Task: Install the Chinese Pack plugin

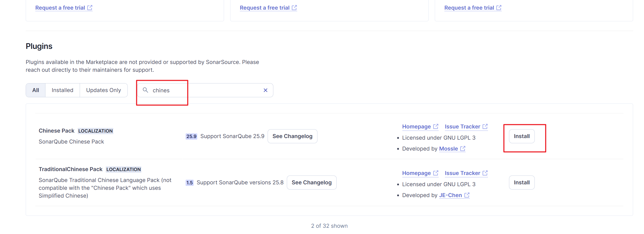Action: [x=522, y=136]
